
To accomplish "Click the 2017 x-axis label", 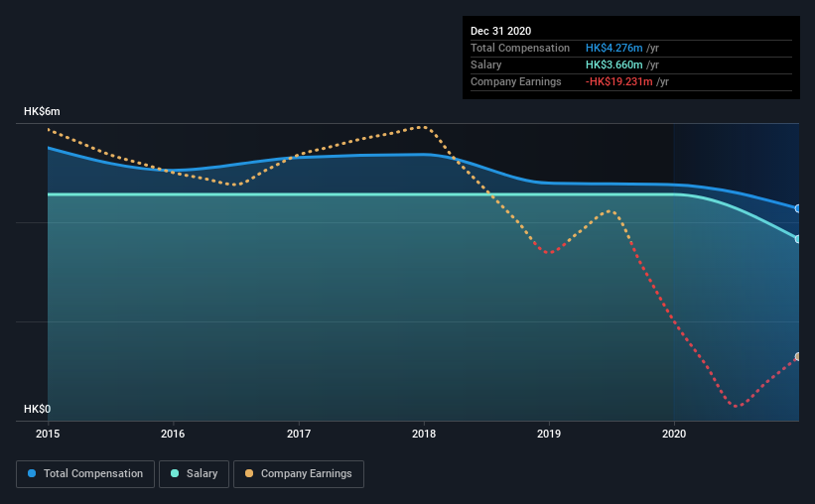I will 299,434.
